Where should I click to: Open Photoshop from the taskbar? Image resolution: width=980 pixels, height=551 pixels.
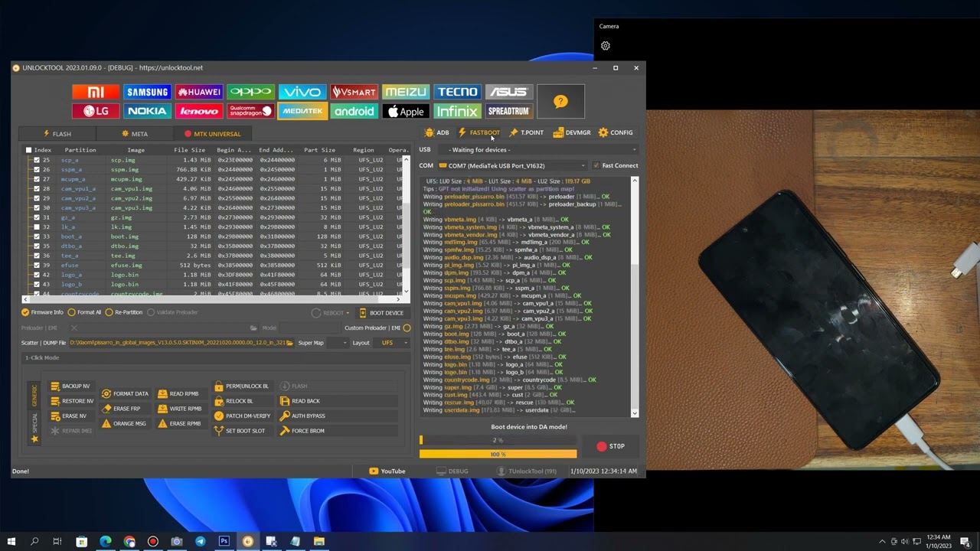[x=224, y=541]
